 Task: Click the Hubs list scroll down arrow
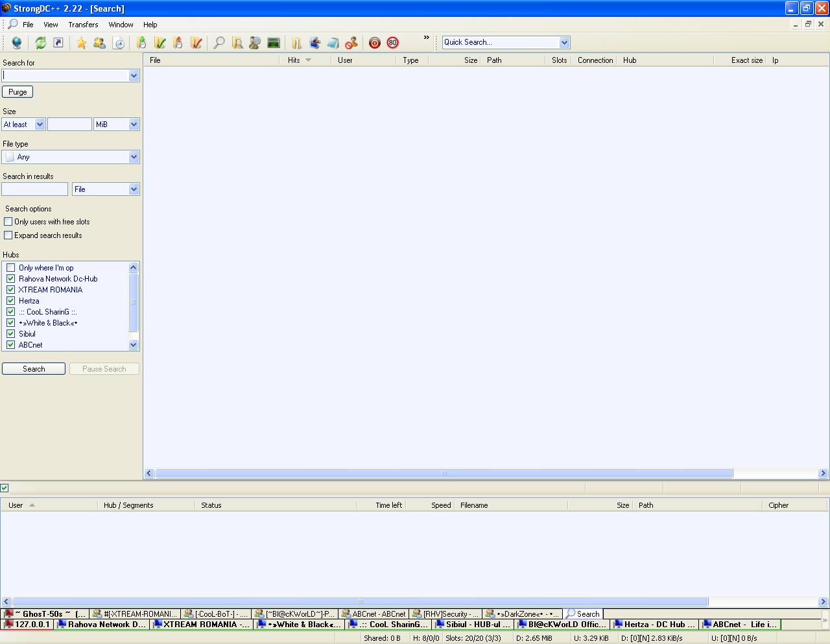(134, 345)
